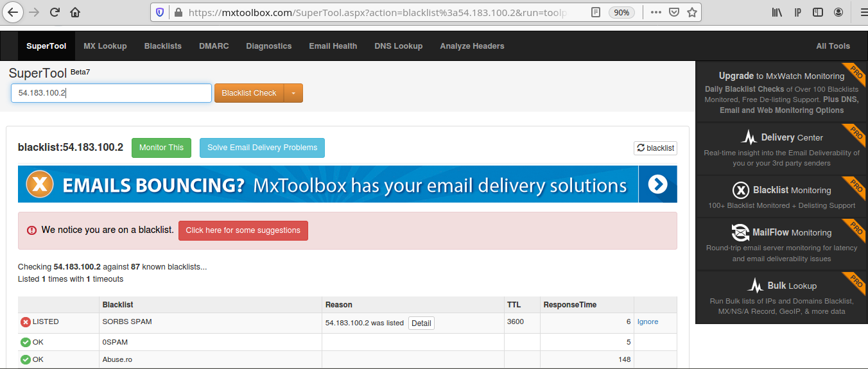Click the 90% zoom level indicator
The width and height of the screenshot is (868, 369).
621,12
